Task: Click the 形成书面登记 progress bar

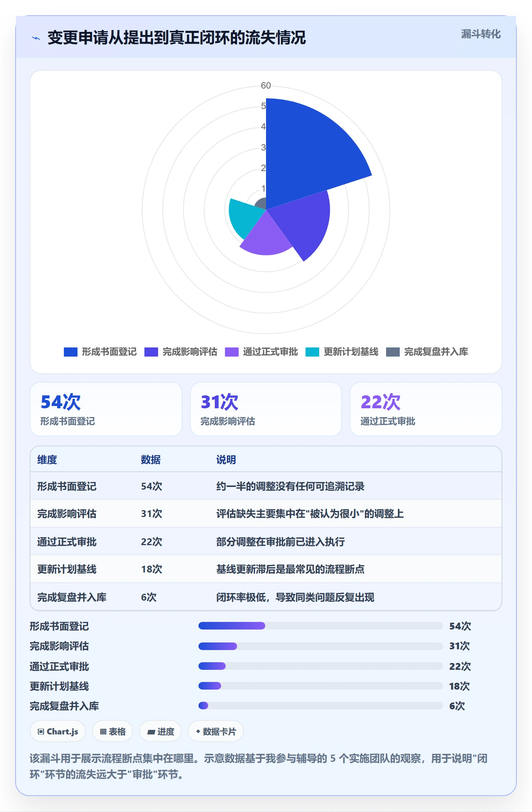Action: [320, 626]
